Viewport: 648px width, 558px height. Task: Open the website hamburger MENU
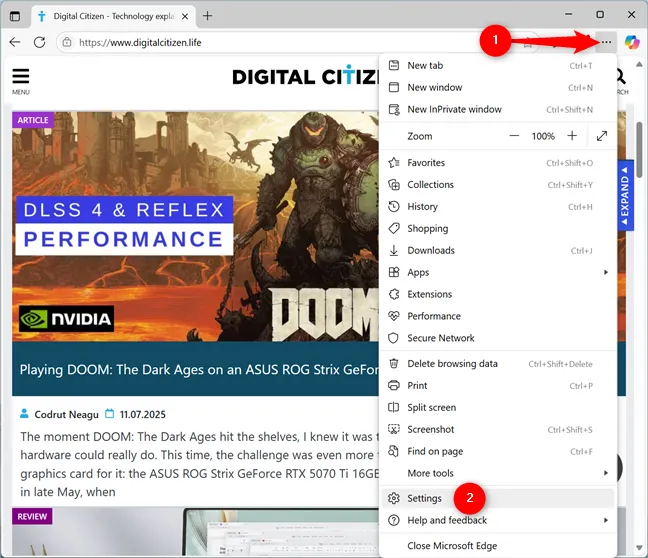[21, 81]
